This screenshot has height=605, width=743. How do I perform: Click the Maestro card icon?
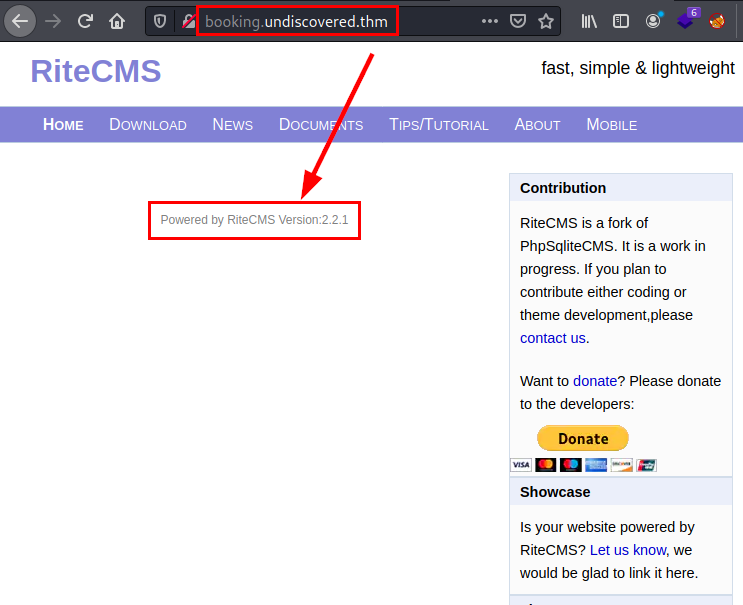571,465
